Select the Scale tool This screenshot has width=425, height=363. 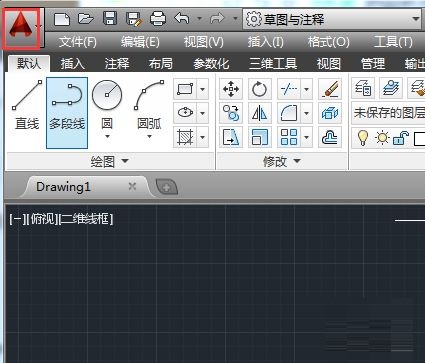pos(259,137)
